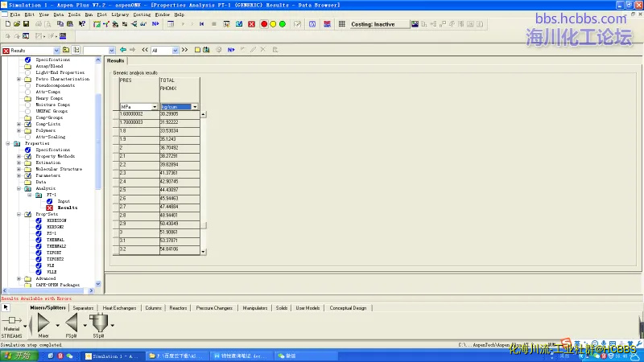Click the picture icon right of Costing: Inactive

click(x=415, y=24)
